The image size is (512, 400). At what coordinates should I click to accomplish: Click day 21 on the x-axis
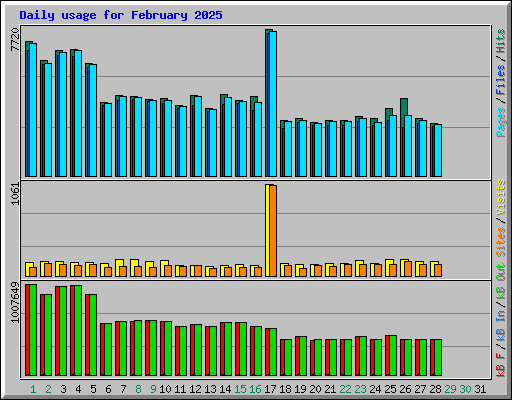point(330,389)
